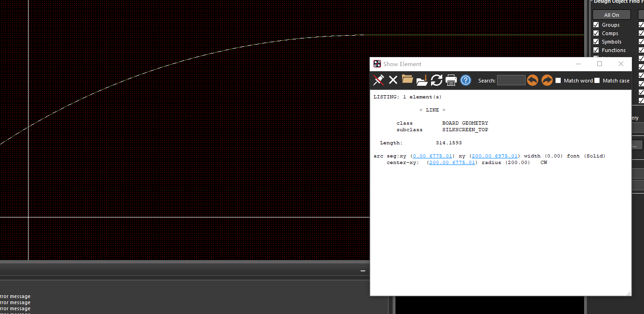Click the arc start coordinate link (0.00 6775.01)
The height and width of the screenshot is (314, 644).
click(432, 156)
